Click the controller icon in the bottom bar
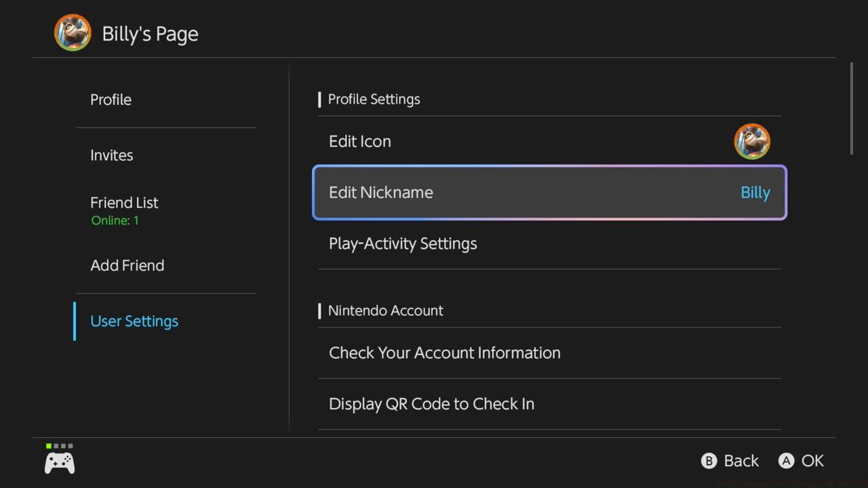Viewport: 868px width, 488px height. [x=59, y=461]
